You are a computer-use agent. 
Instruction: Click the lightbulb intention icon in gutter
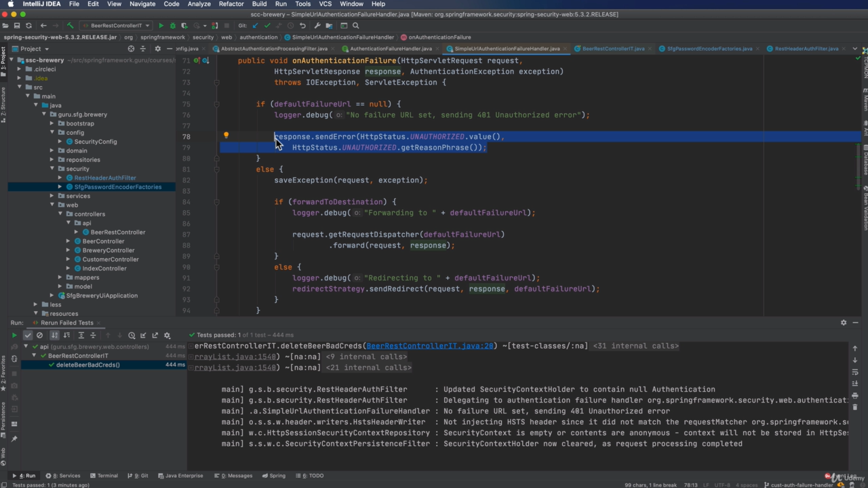[226, 136]
